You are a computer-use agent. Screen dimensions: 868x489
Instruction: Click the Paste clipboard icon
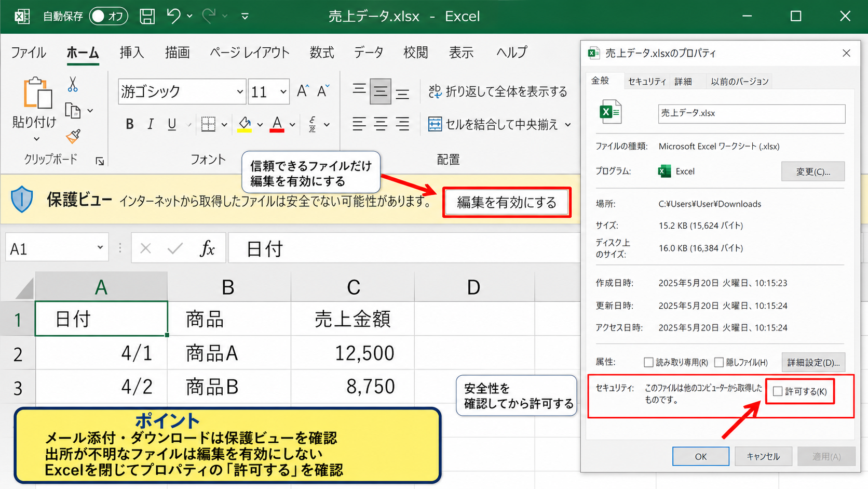[x=37, y=94]
